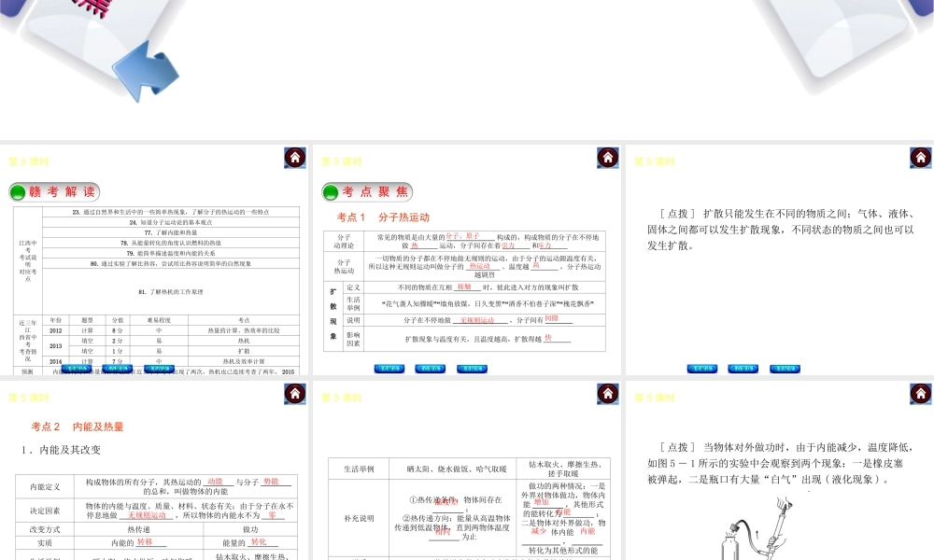Image resolution: width=934 pixels, height=560 pixels.
Task: Click the middle blue nav button on 赣考解读 slide
Action: [x=118, y=369]
